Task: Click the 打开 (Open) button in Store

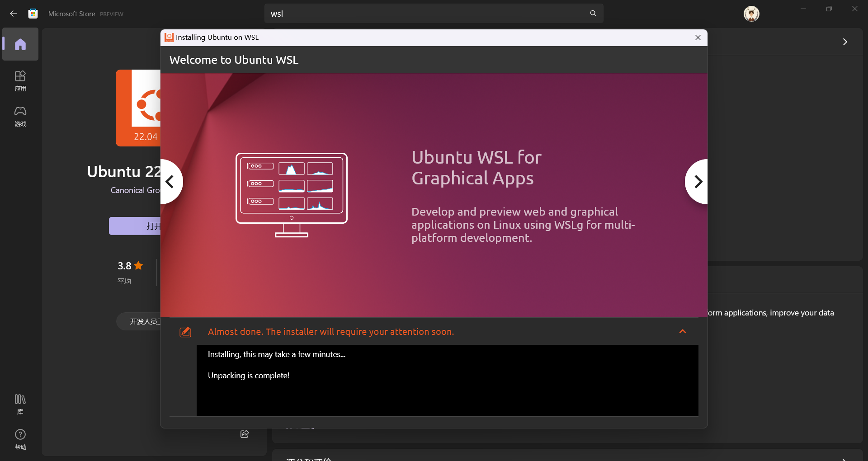Action: coord(135,226)
